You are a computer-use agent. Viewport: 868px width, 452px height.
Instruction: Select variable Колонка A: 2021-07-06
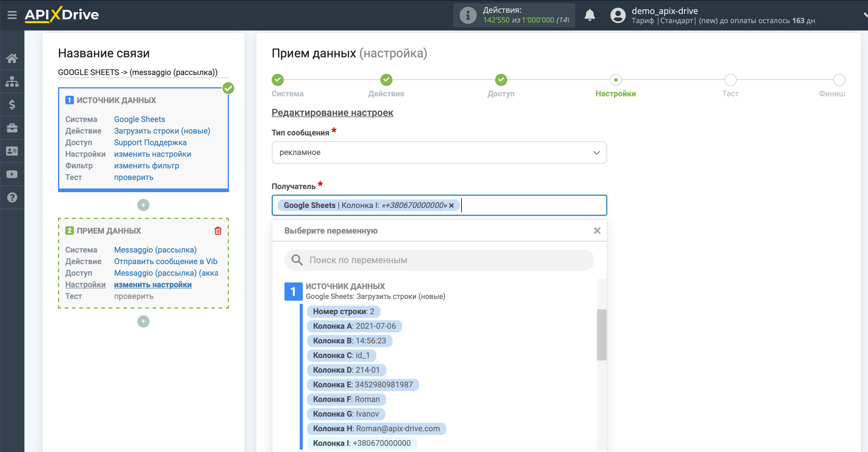(354, 326)
